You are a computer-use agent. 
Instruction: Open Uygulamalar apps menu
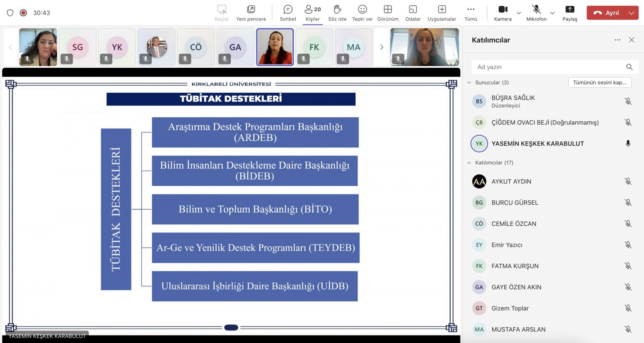pyautogui.click(x=442, y=13)
